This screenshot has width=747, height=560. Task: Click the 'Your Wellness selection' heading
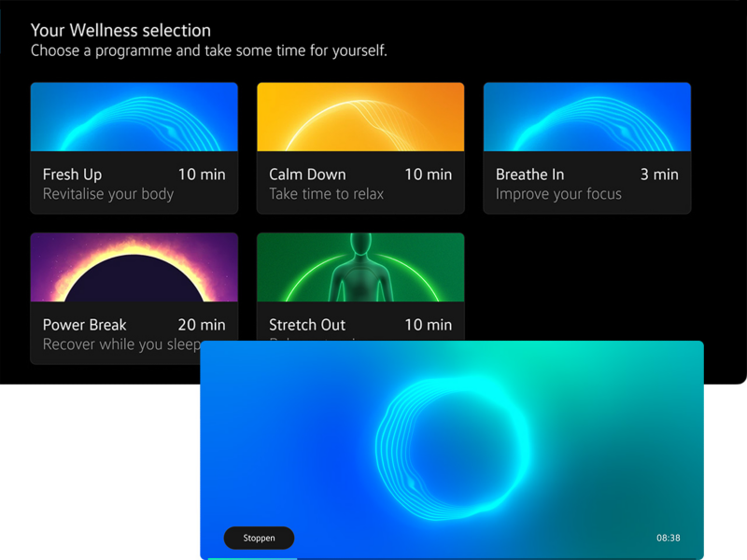(x=120, y=31)
